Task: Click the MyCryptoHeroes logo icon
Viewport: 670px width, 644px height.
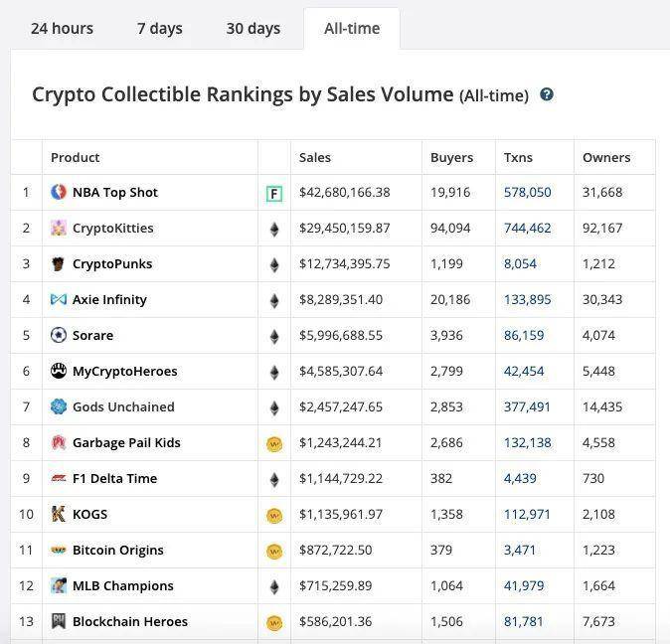Action: click(59, 371)
